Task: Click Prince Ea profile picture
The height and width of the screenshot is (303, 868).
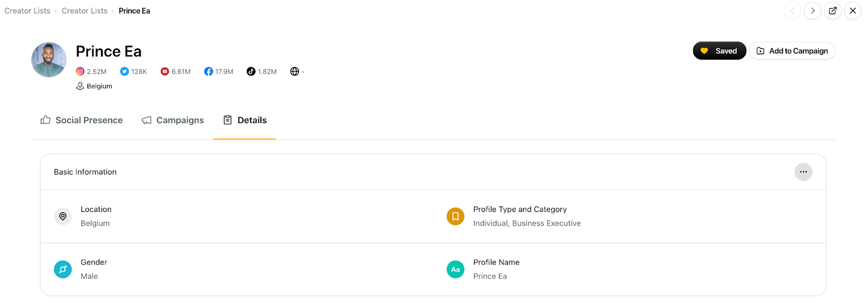Action: (49, 60)
